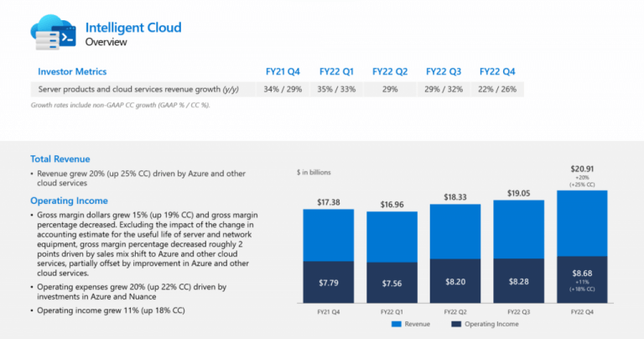Click the $7.56 operating income bar

point(392,283)
